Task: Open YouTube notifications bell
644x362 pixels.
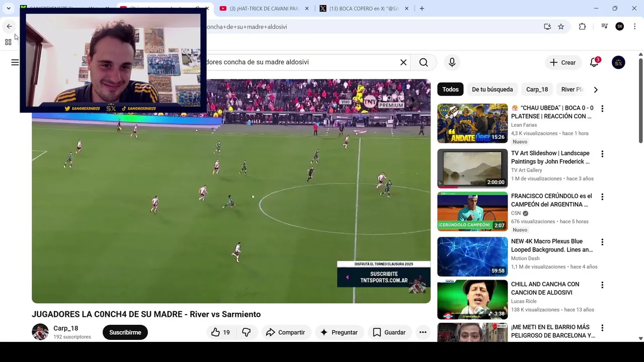Action: pos(594,62)
